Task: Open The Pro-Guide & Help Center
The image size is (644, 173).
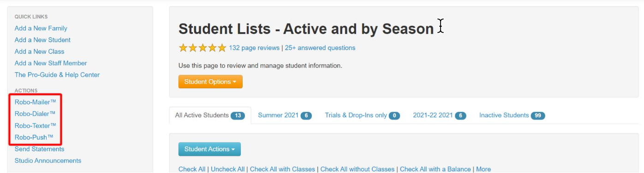Action: pyautogui.click(x=57, y=75)
